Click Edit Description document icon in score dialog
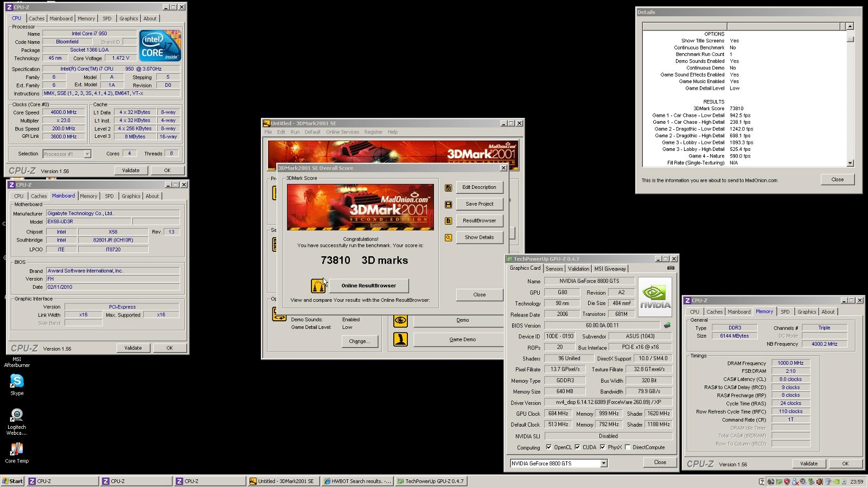Viewport: 868px width, 488px height. click(448, 188)
